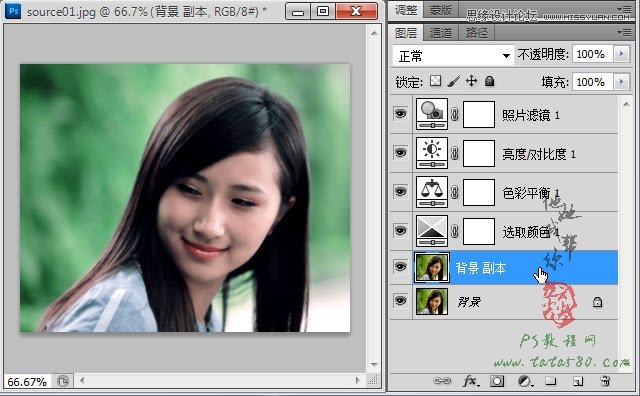Select the layer named 背景
This screenshot has height=396, width=640.
coord(469,302)
